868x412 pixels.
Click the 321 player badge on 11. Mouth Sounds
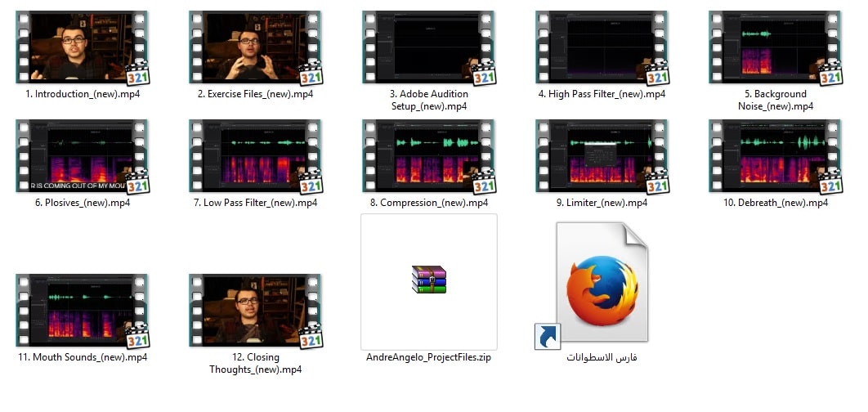pyautogui.click(x=138, y=338)
